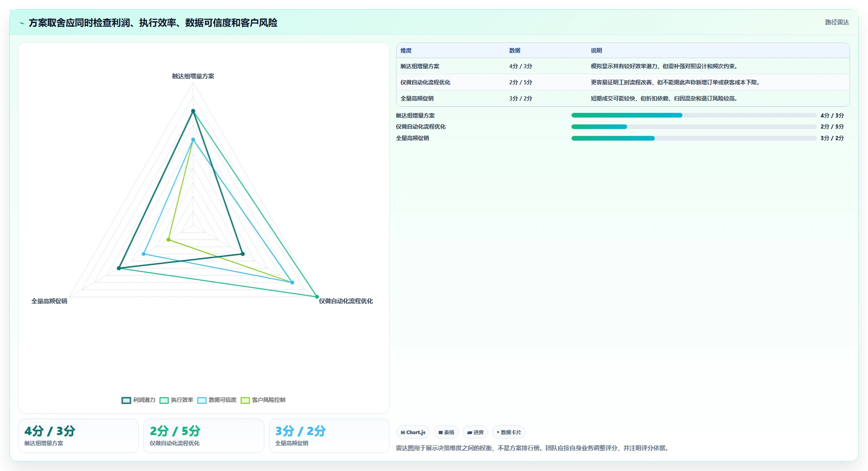Image resolution: width=868 pixels, height=471 pixels.
Task: Toggle the 客户风险控制 legend series
Action: [x=263, y=400]
